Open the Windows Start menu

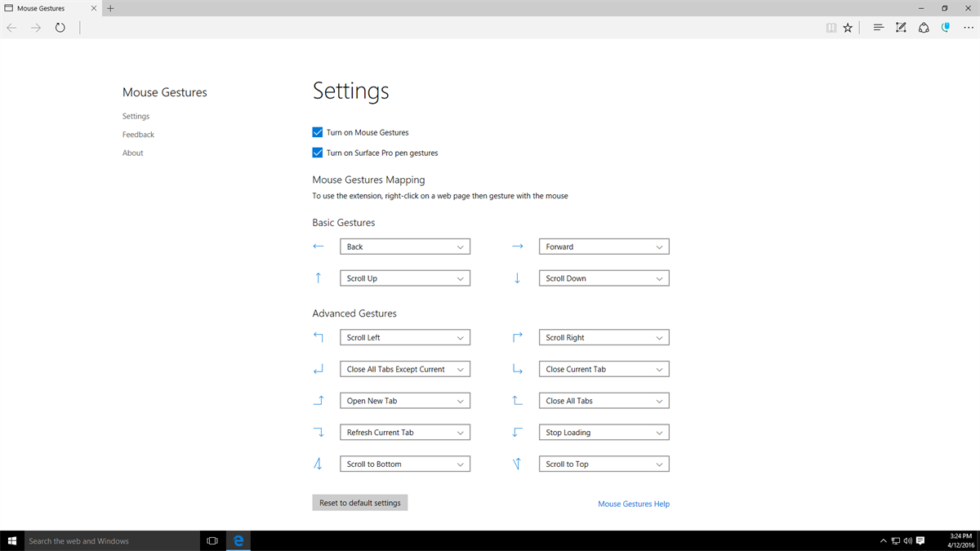(12, 540)
